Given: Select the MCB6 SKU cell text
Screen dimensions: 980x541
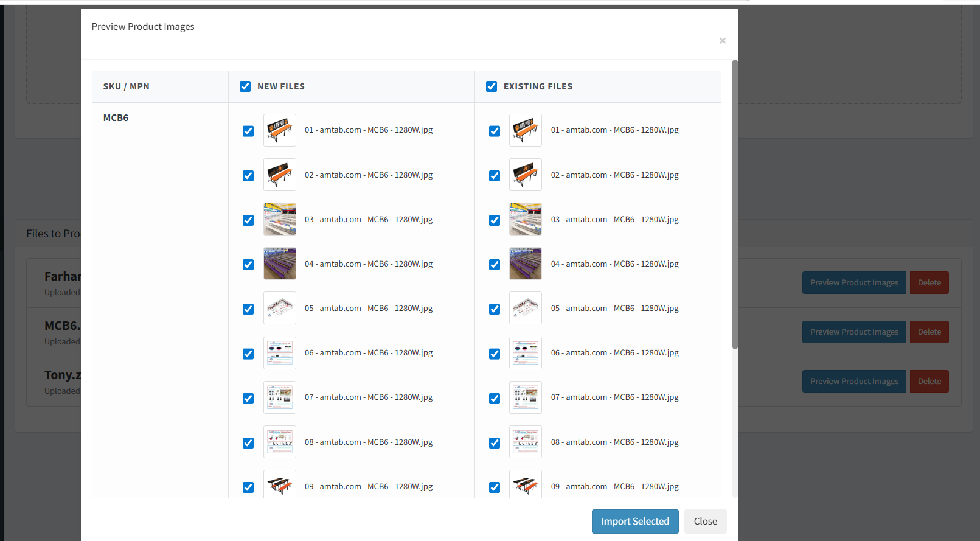Looking at the screenshot, I should point(116,118).
